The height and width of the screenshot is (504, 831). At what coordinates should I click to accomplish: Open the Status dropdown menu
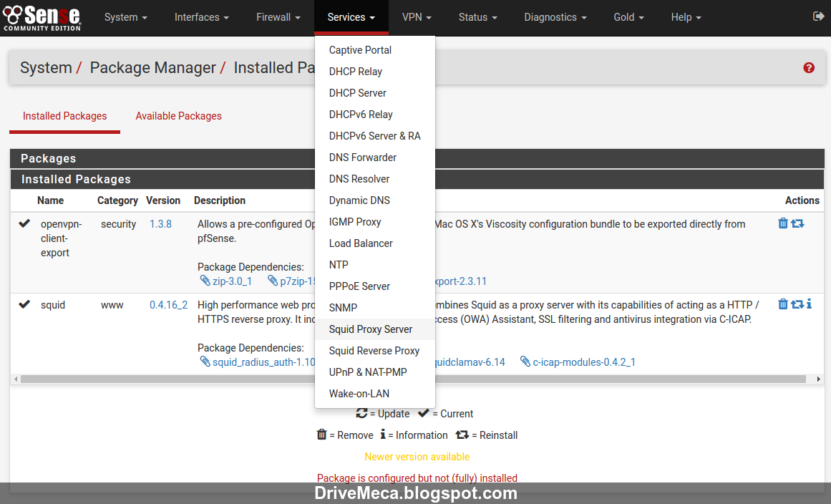pyautogui.click(x=478, y=17)
